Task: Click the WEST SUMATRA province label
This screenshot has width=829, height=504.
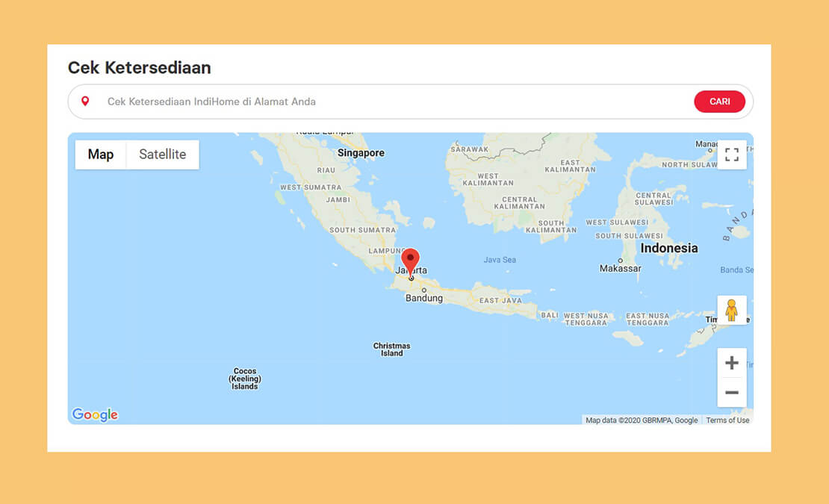Action: [311, 187]
